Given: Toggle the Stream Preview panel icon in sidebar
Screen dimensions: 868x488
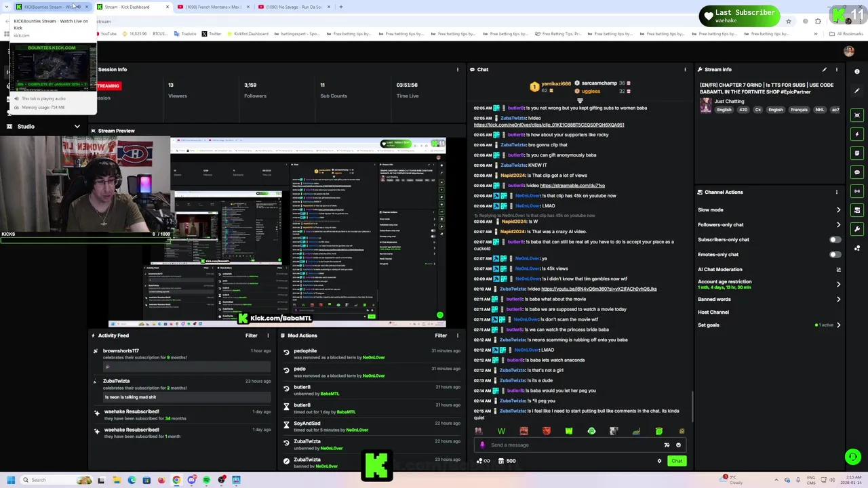Looking at the screenshot, I should [x=857, y=115].
